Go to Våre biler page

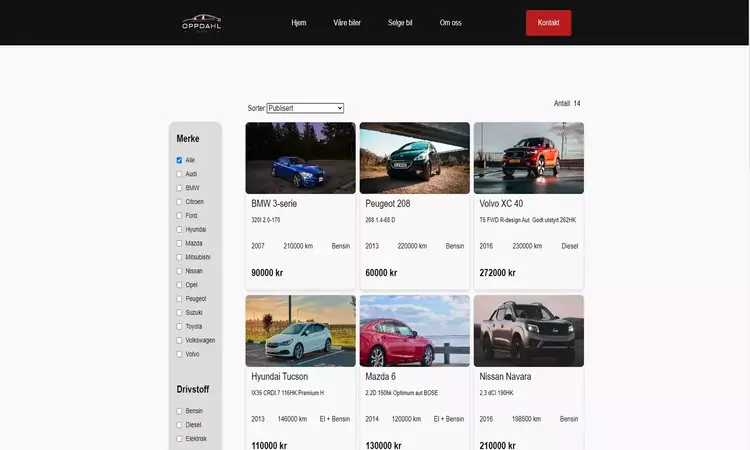pyautogui.click(x=347, y=23)
